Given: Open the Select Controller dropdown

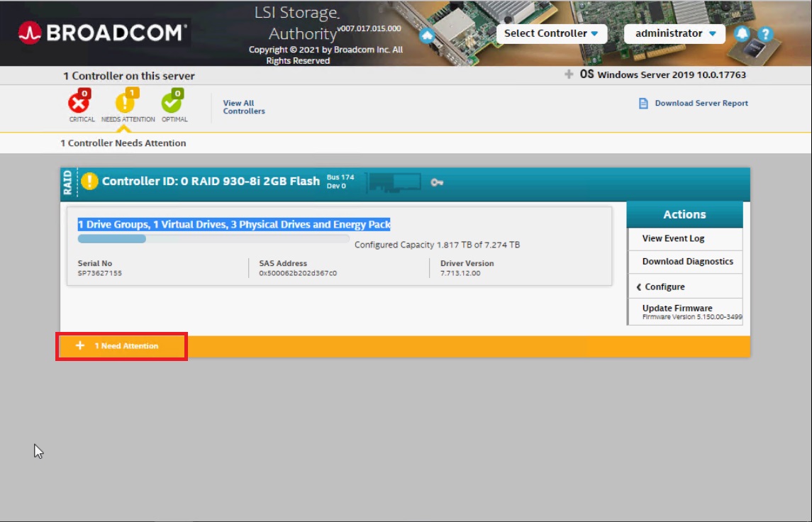Looking at the screenshot, I should [x=551, y=33].
